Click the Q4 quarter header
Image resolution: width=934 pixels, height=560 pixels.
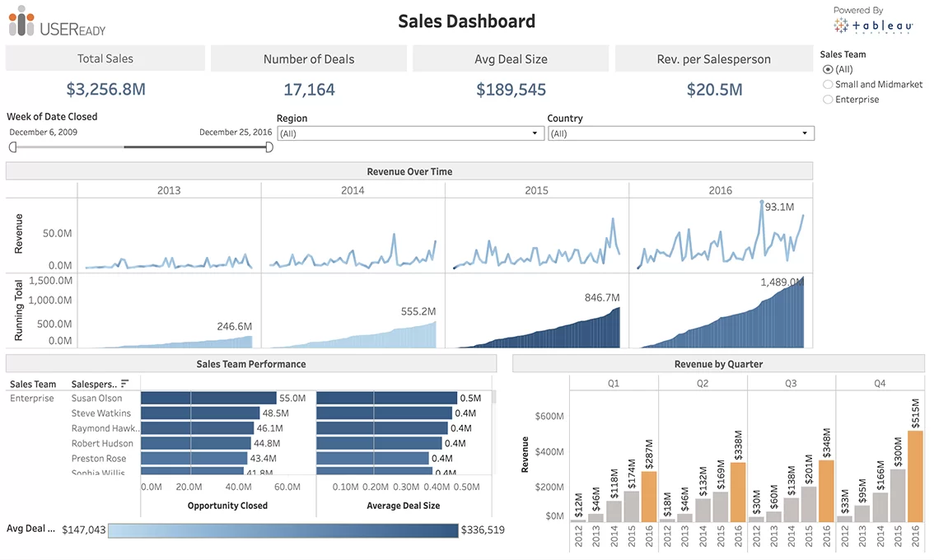pyautogui.click(x=879, y=383)
